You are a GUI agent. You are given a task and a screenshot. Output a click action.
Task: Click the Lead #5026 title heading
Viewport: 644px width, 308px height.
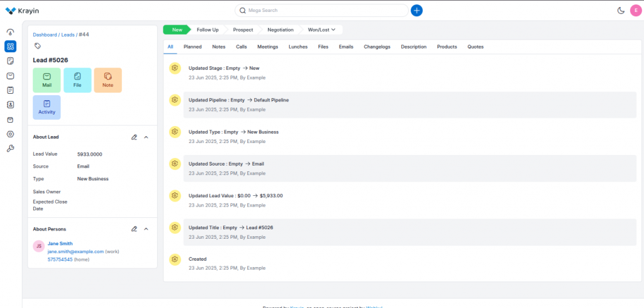click(x=50, y=60)
